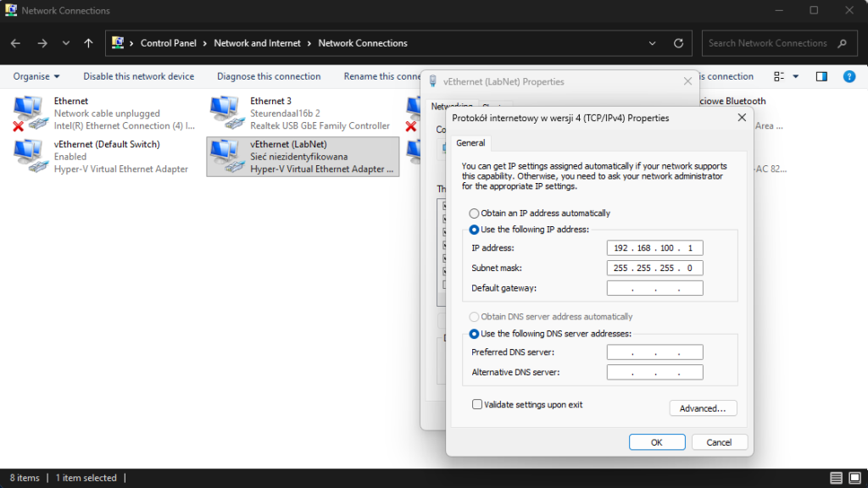
Task: Switch to the General tab
Action: coord(470,143)
